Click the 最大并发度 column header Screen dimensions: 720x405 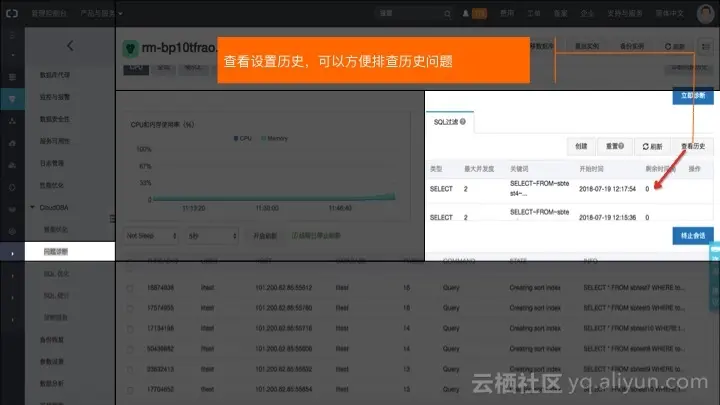479,169
